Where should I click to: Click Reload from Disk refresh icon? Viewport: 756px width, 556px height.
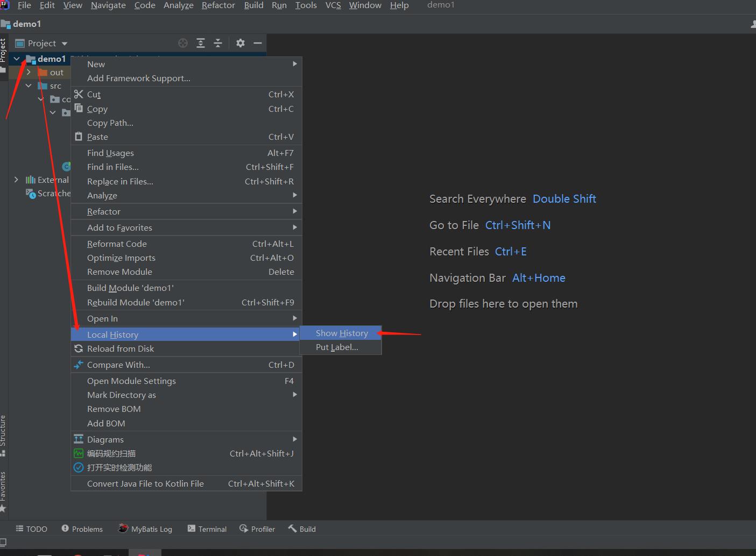[x=79, y=348]
